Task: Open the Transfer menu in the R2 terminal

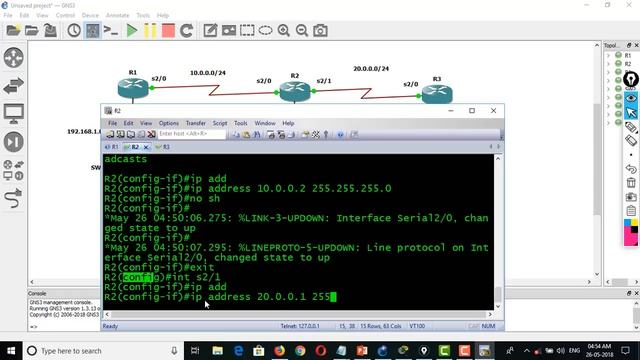Action: click(x=196, y=123)
